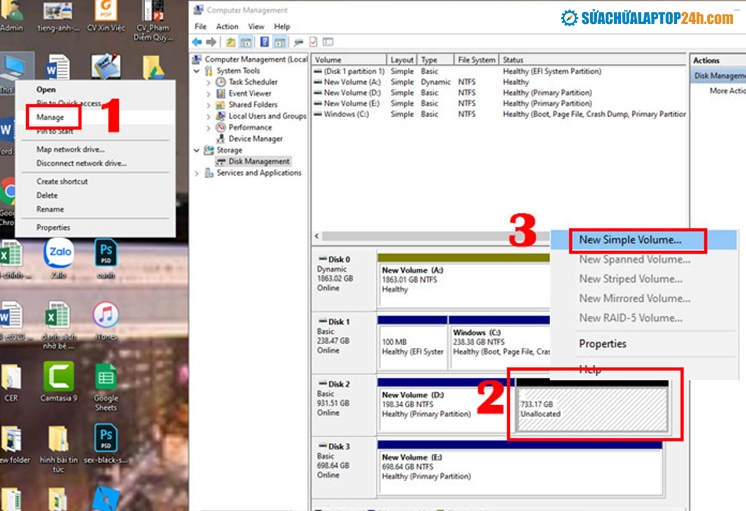
Task: Click Properties in the volume context menu
Action: tap(602, 344)
